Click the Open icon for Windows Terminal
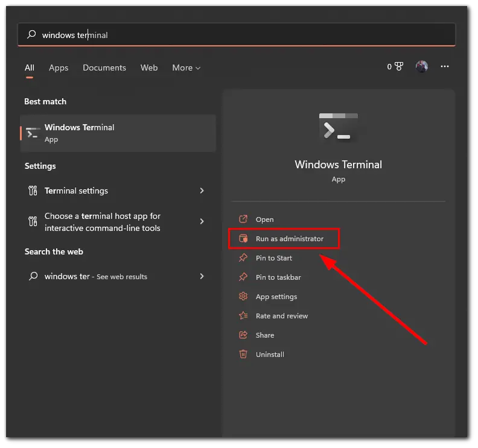478x448 pixels. [243, 219]
